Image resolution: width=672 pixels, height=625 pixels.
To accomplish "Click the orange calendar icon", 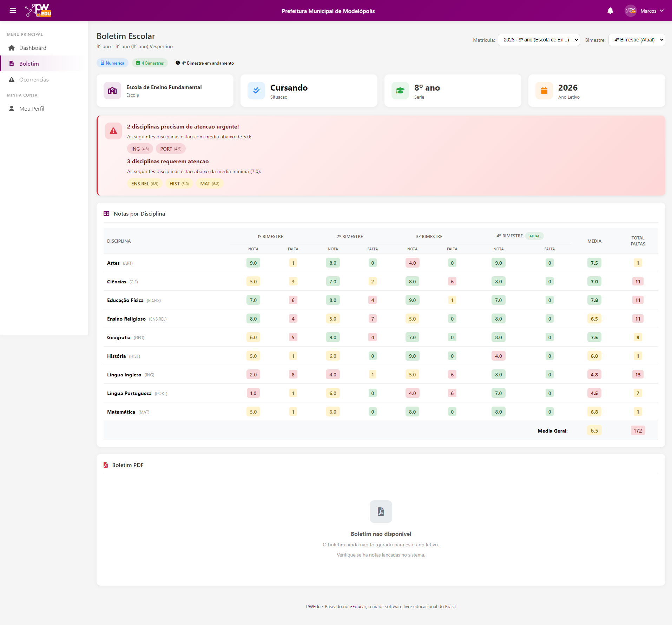I will coord(544,91).
